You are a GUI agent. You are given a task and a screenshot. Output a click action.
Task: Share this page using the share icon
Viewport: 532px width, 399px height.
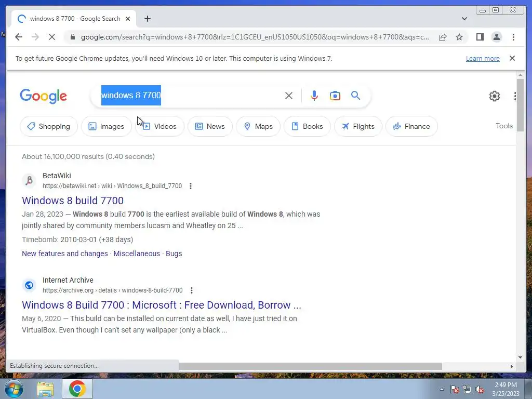pyautogui.click(x=443, y=37)
